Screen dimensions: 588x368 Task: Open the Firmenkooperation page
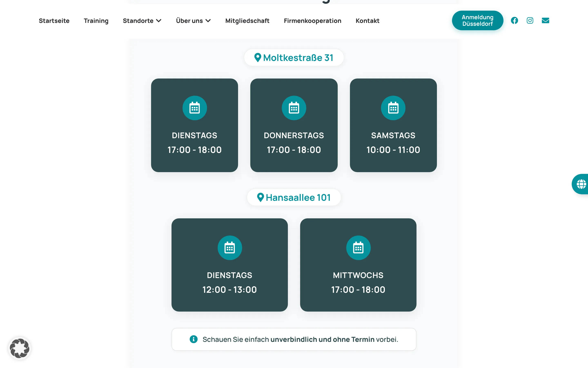312,21
